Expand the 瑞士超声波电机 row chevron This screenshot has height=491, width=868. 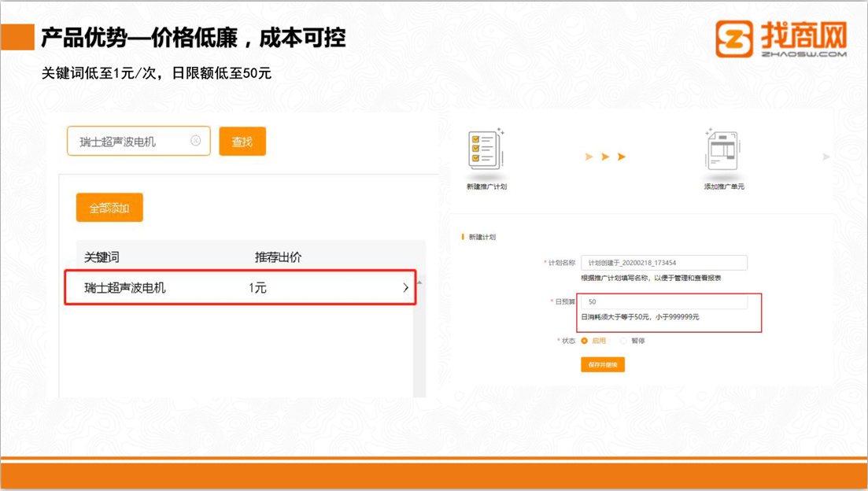point(406,288)
